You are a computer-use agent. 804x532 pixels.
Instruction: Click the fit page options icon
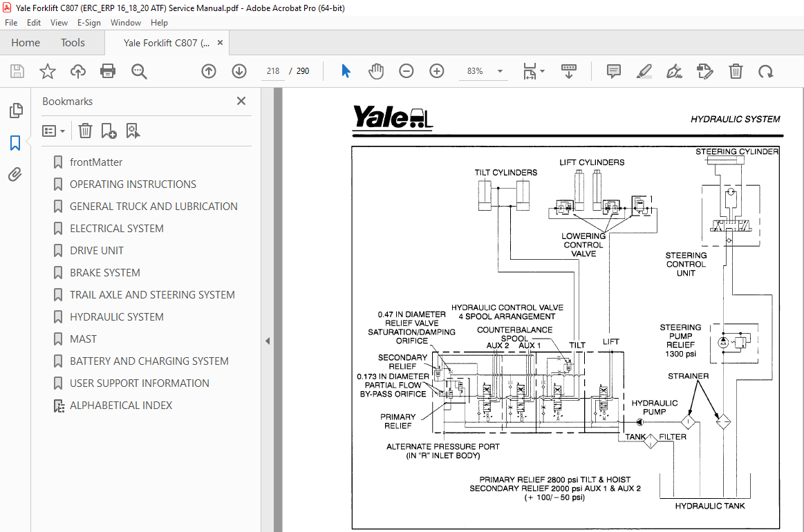[529, 71]
